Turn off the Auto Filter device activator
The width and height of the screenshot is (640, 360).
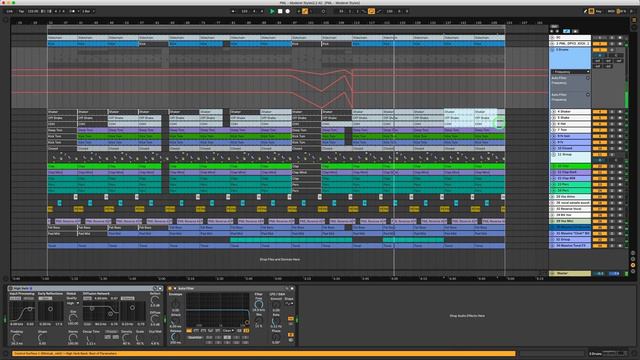point(170,288)
